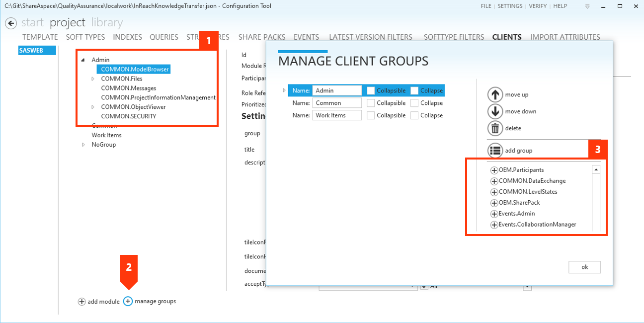This screenshot has width=644, height=323.
Task: Click the plus icon beside OEM.Participants
Action: [x=494, y=170]
